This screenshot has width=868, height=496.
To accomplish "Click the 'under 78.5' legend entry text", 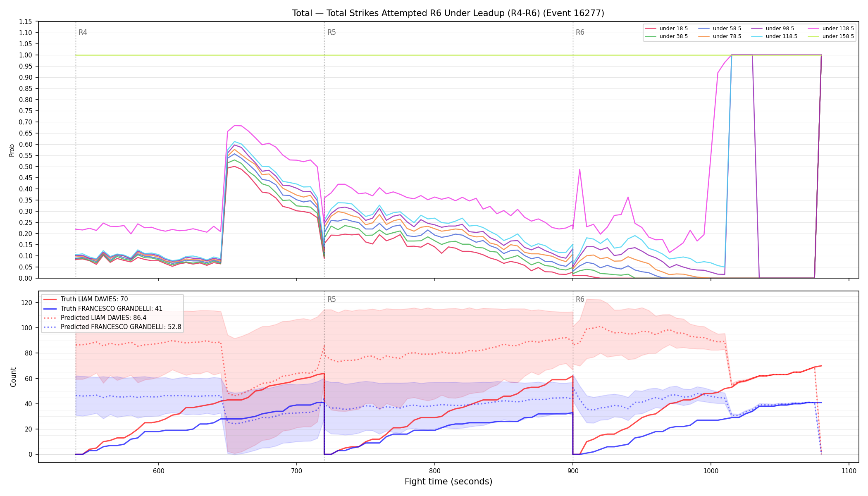I will (727, 36).
